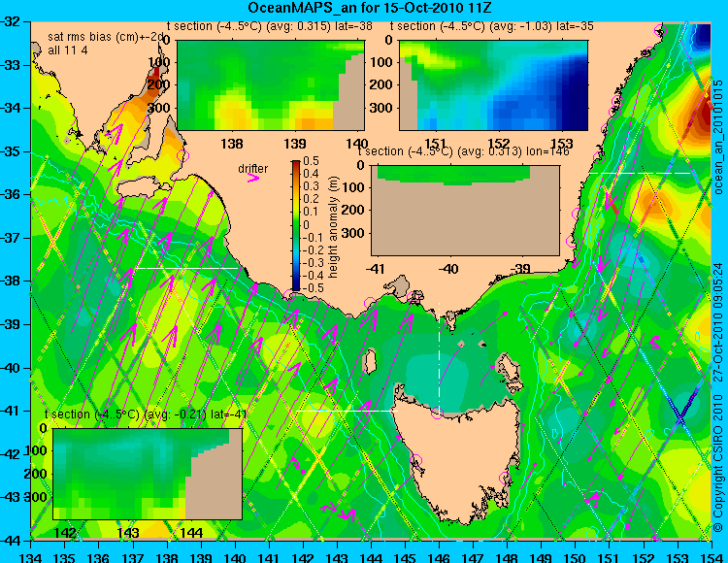Click the -34 latitude tick label
Image resolution: width=728 pixels, height=563 pixels.
[x=13, y=108]
